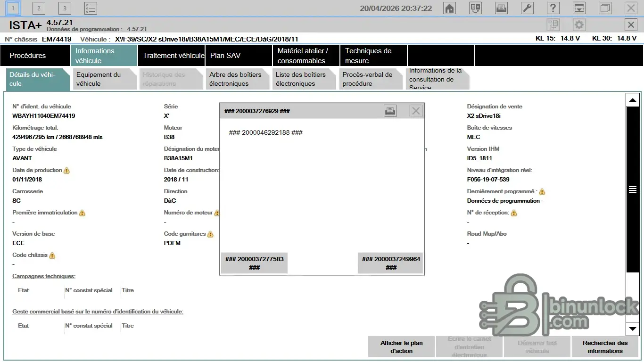Click Afficher le plan d'action button
The height and width of the screenshot is (362, 644).
click(x=401, y=347)
